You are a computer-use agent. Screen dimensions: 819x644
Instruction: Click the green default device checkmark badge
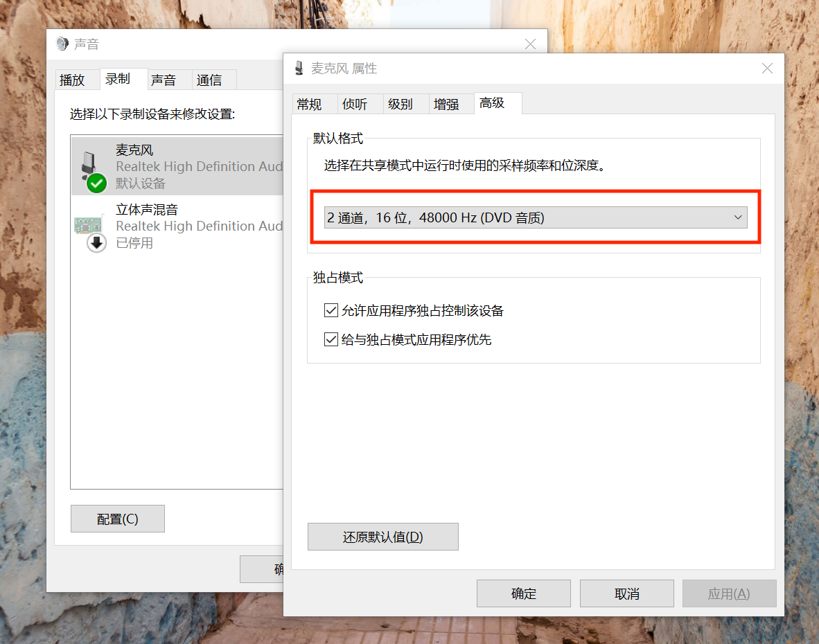tap(96, 184)
